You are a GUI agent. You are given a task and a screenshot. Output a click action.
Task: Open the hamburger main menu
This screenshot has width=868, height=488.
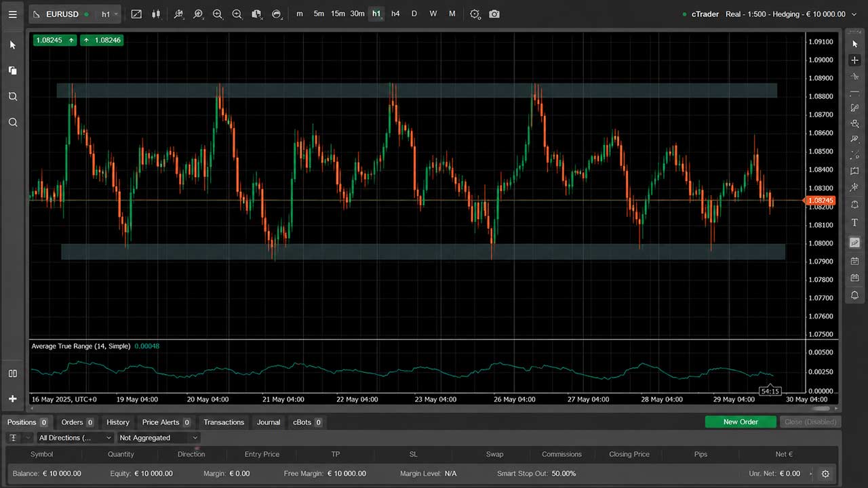coord(12,14)
